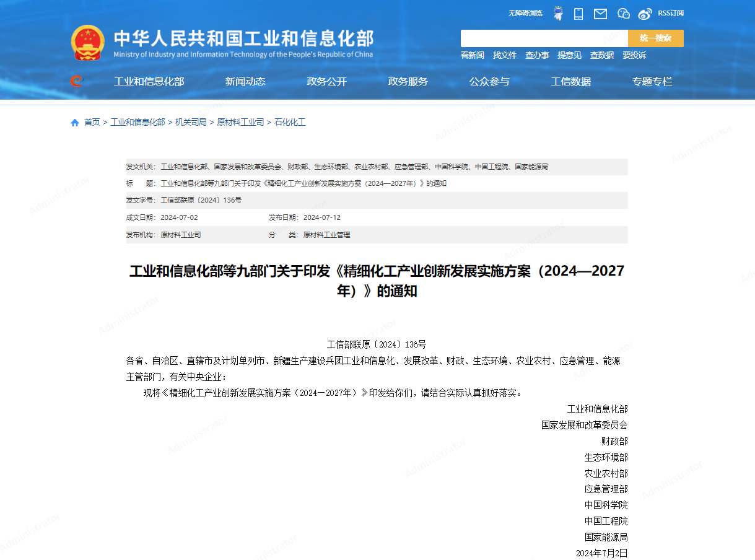Open the 要投诉 quick link
The height and width of the screenshot is (560, 755).
click(634, 55)
